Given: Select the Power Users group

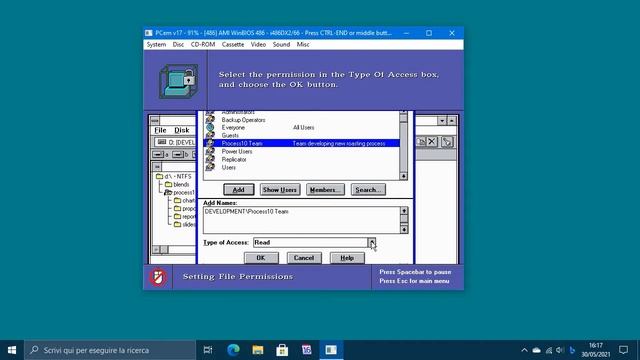Looking at the screenshot, I should (237, 151).
